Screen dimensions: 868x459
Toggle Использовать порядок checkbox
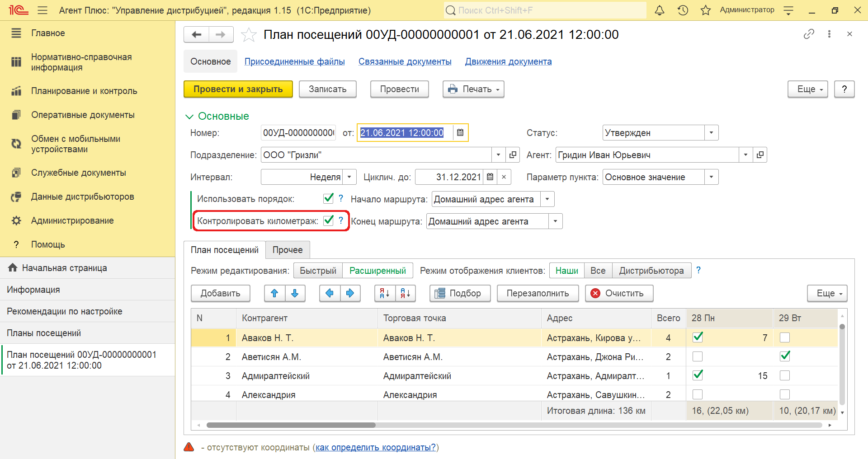point(329,198)
